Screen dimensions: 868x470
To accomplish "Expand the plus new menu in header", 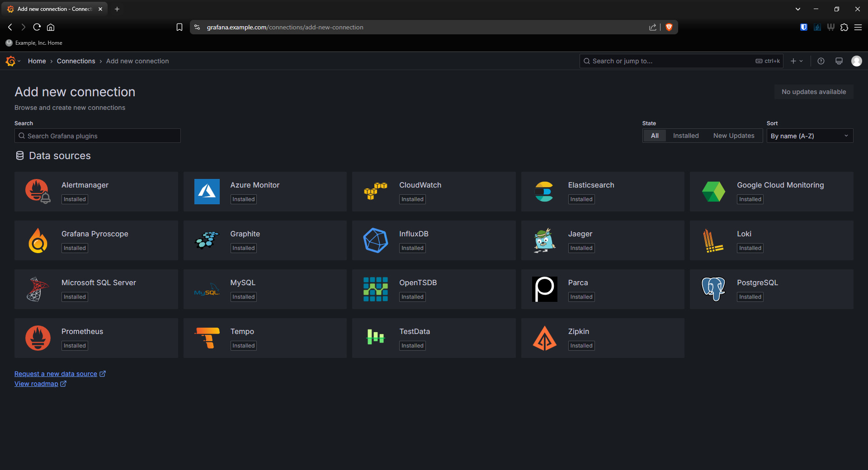I will 796,61.
